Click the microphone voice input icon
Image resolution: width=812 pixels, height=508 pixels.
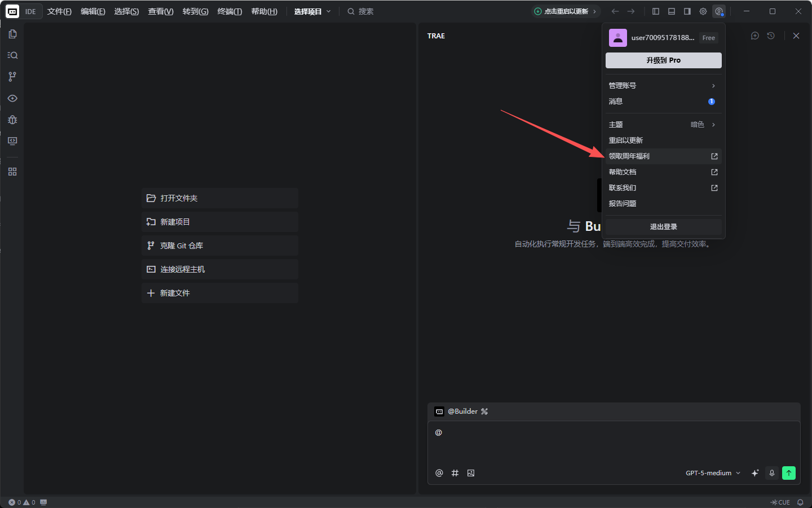(x=772, y=473)
